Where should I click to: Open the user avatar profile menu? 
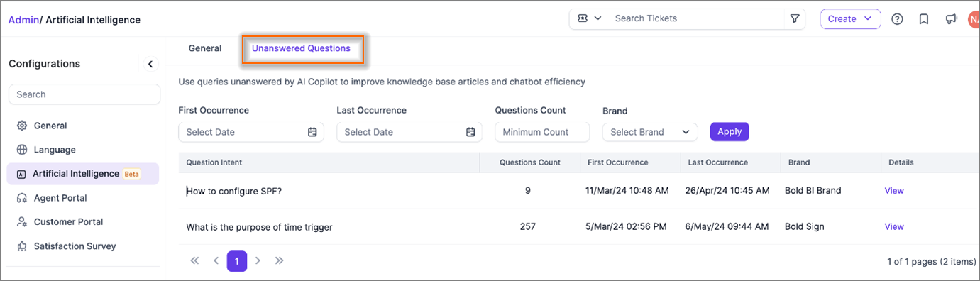click(x=974, y=19)
